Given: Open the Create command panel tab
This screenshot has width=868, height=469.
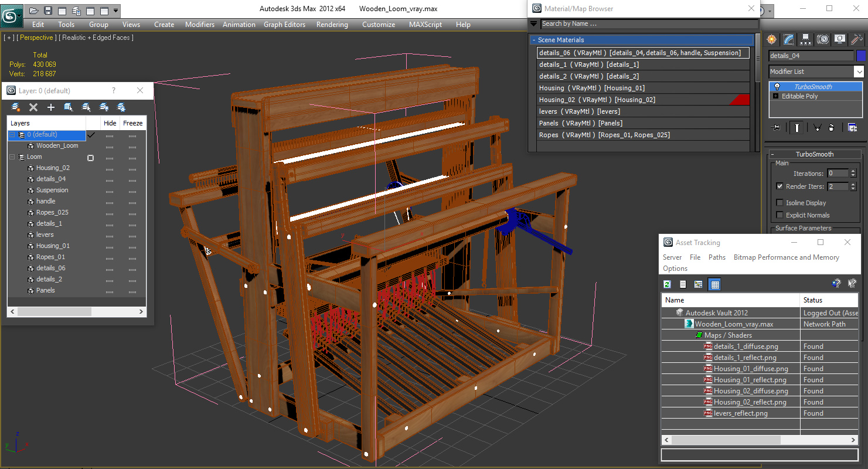Looking at the screenshot, I should coord(772,39).
